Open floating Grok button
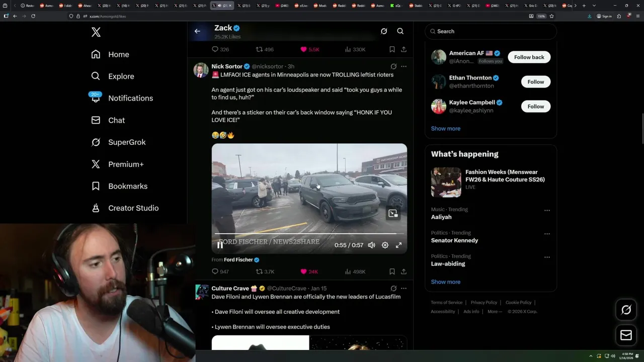Screen dimensions: 644x362 (626, 310)
